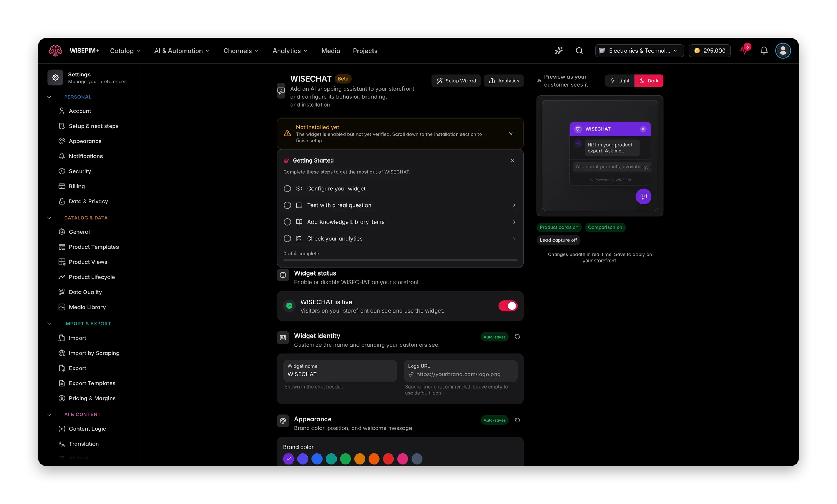837x504 pixels.
Task: Click the Product cards on chip
Action: (559, 227)
